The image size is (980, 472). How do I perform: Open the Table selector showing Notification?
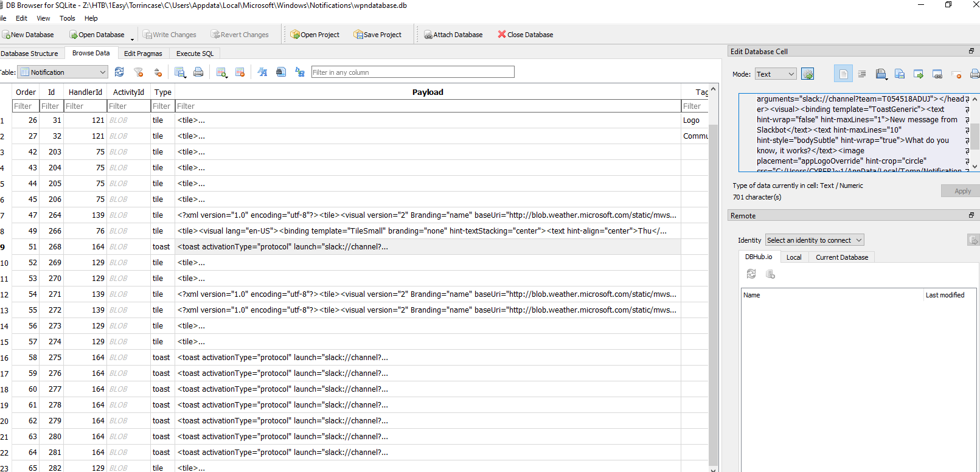pyautogui.click(x=63, y=72)
